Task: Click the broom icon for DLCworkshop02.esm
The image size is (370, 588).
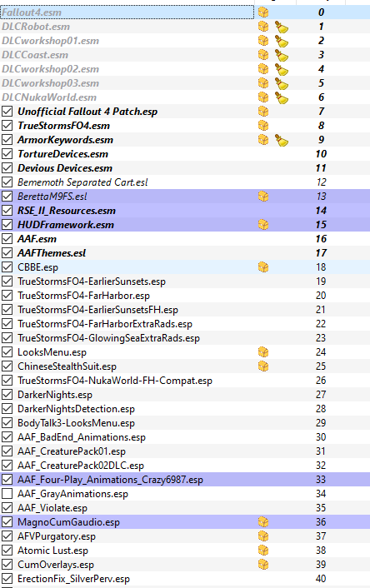Action: click(x=282, y=69)
